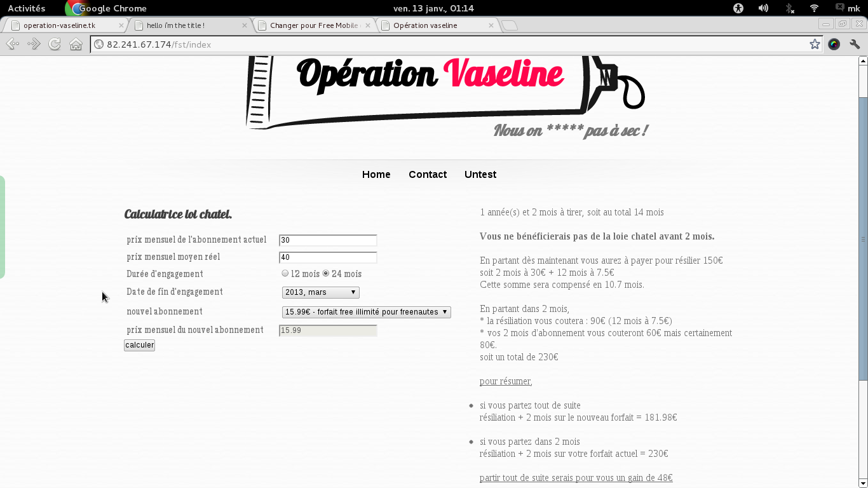868x488 pixels.
Task: Focus the prix mensuel moyen réel field
Action: tap(328, 257)
